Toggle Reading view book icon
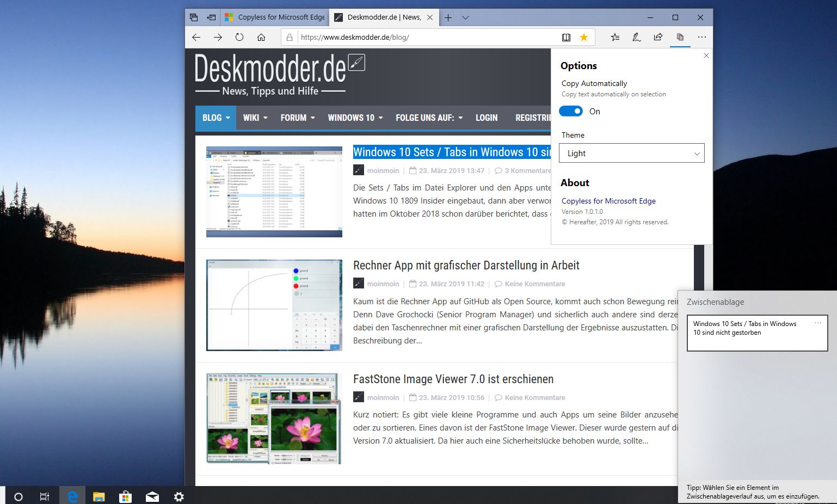 (x=566, y=37)
